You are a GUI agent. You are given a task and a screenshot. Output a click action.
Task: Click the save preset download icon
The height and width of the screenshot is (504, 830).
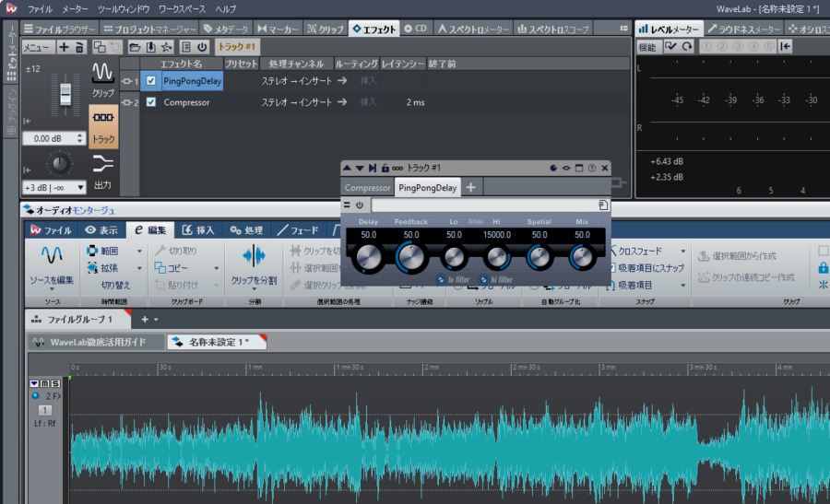[151, 47]
